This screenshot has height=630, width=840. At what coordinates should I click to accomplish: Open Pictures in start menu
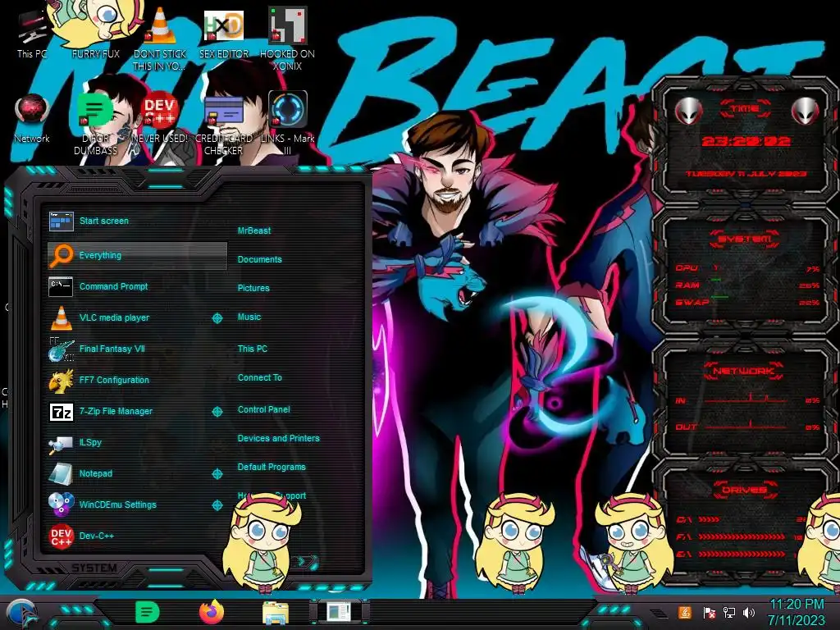253,288
